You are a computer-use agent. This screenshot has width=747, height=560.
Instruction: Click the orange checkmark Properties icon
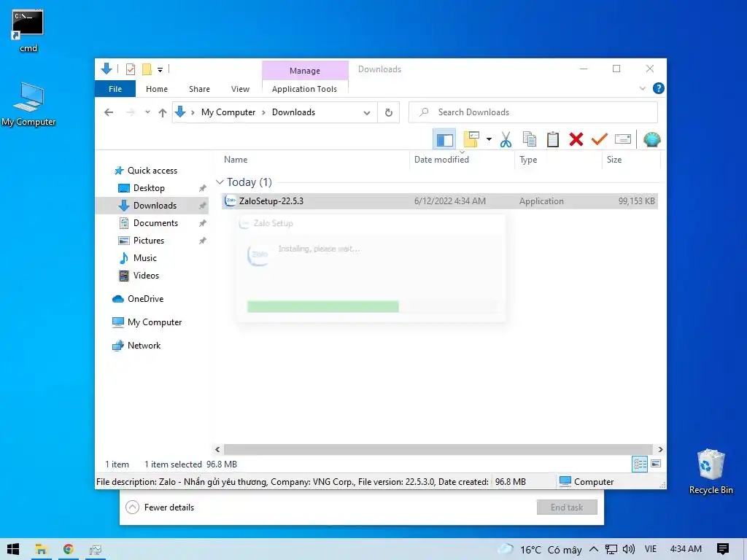pyautogui.click(x=600, y=139)
